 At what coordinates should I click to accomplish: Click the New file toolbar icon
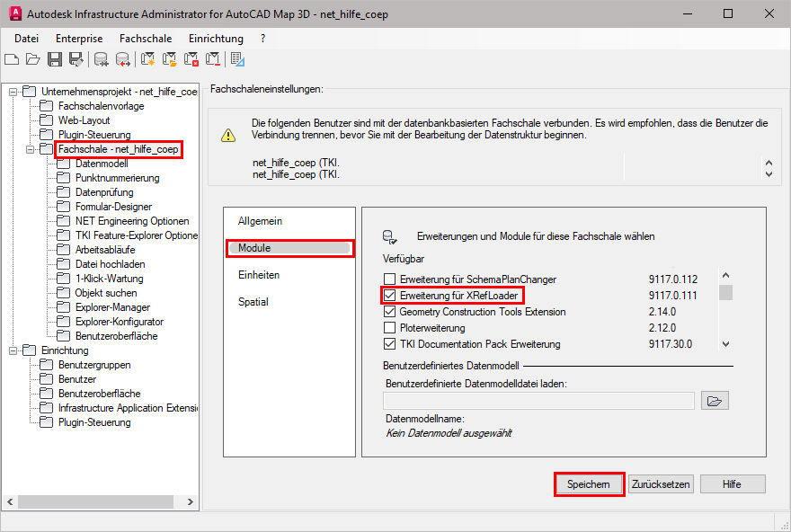pyautogui.click(x=12, y=59)
